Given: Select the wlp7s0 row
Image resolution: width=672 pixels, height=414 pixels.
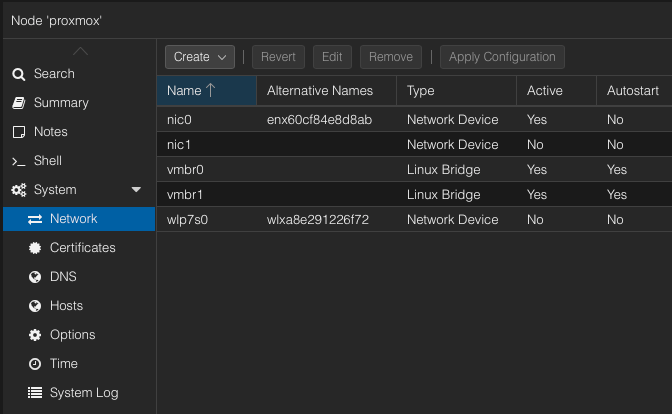Looking at the screenshot, I should click(x=414, y=219).
